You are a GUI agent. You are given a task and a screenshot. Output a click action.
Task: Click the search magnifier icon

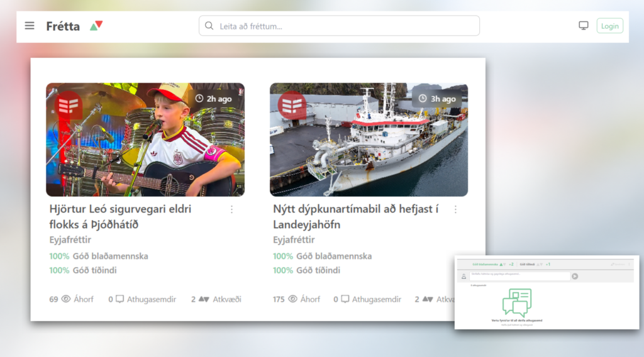[x=209, y=26]
